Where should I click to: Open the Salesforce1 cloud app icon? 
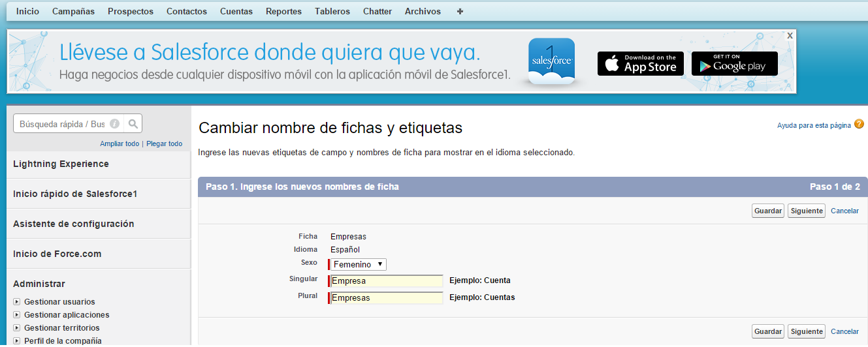point(551,61)
